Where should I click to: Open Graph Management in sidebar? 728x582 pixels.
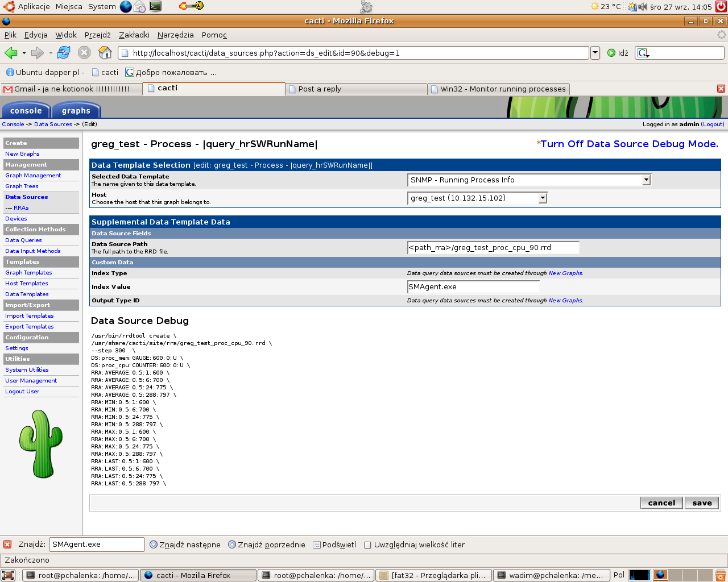pyautogui.click(x=33, y=176)
